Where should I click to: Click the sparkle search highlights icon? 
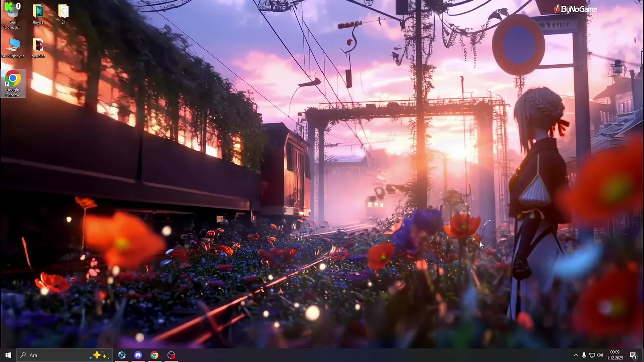pyautogui.click(x=99, y=355)
